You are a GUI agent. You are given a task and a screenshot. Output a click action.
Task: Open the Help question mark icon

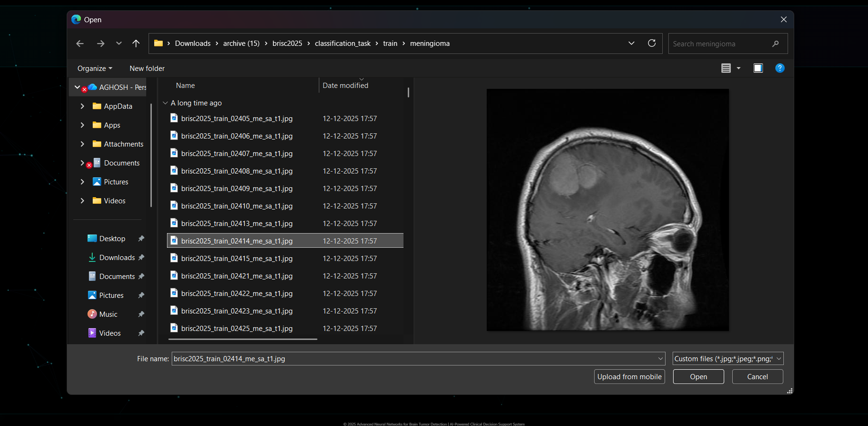pos(780,68)
